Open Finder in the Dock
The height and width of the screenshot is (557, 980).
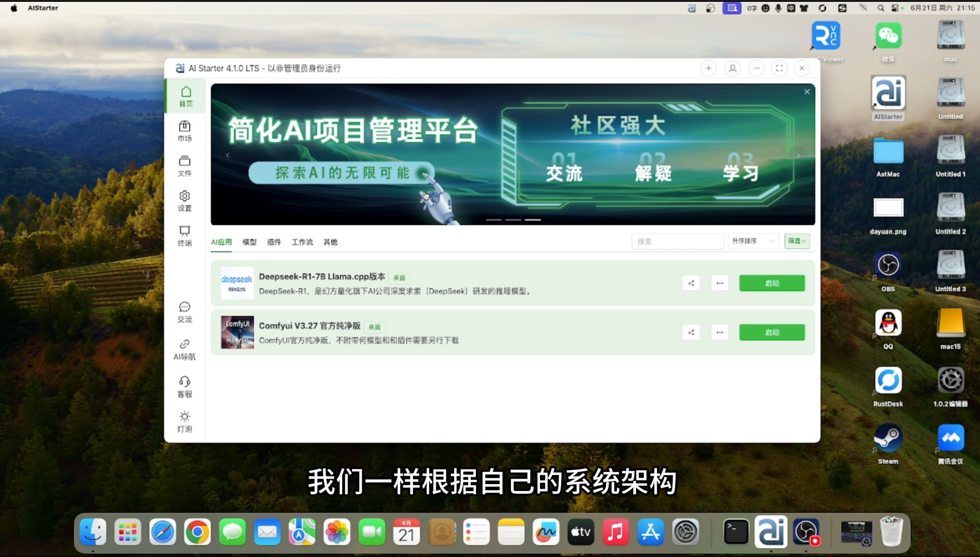coord(93,532)
